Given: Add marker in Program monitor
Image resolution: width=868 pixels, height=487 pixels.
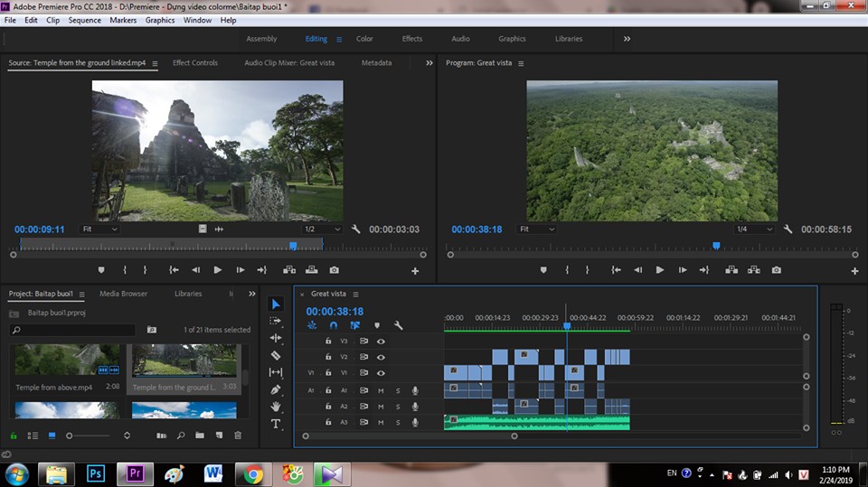Looking at the screenshot, I should 543,270.
